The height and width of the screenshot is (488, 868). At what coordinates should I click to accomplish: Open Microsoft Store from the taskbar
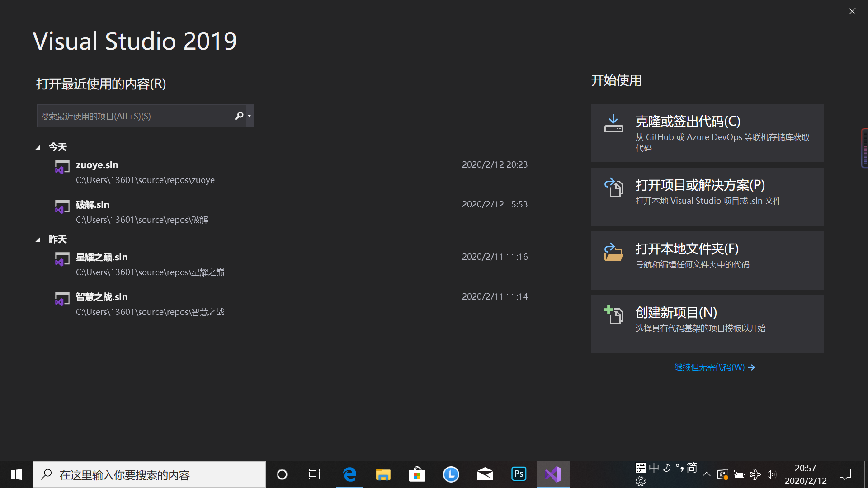[x=417, y=474]
